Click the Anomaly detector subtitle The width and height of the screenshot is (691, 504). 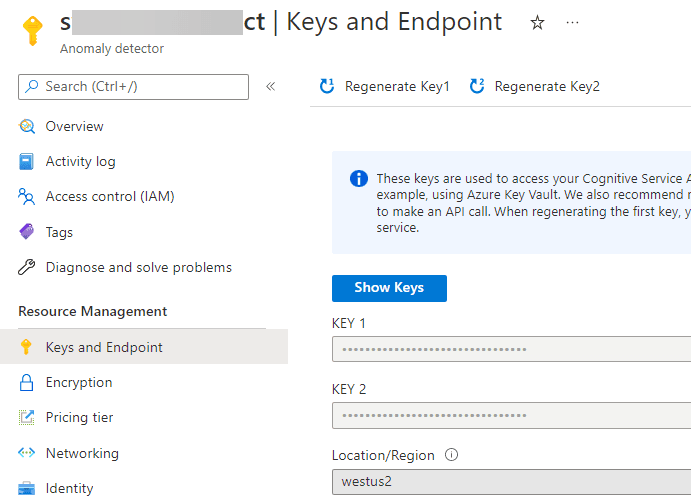(112, 48)
